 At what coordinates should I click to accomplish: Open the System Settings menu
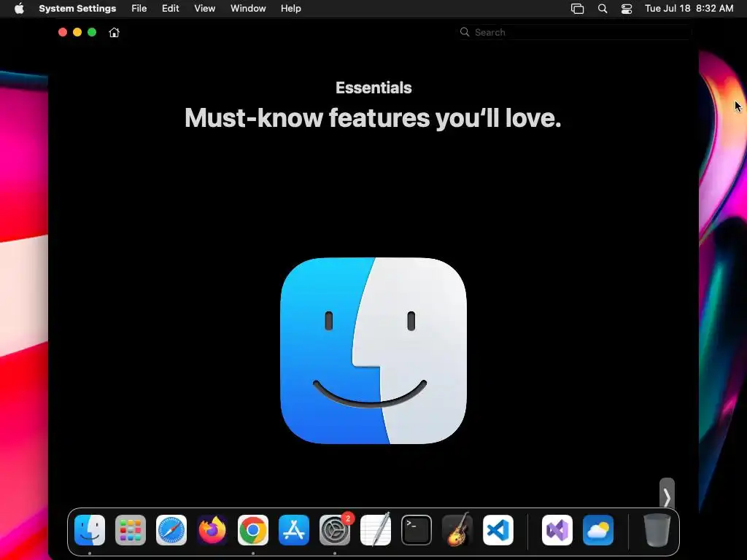[77, 9]
